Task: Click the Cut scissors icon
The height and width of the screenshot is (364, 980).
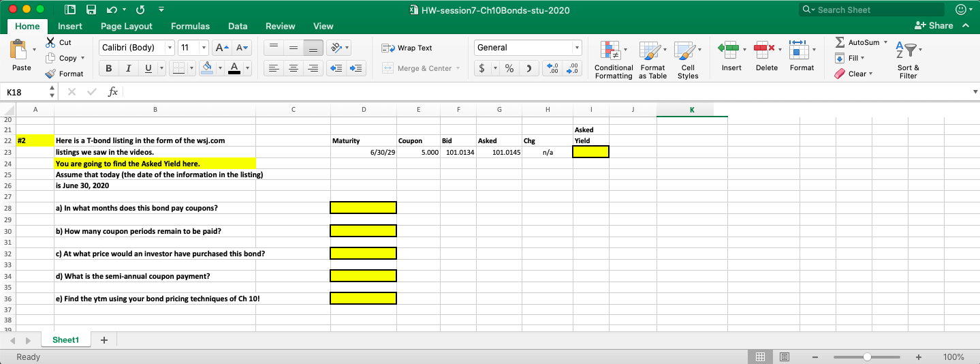Action: point(50,42)
